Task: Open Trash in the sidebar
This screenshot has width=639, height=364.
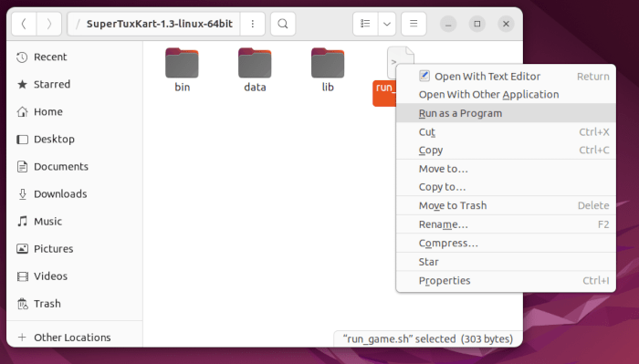Action: [x=75, y=304]
